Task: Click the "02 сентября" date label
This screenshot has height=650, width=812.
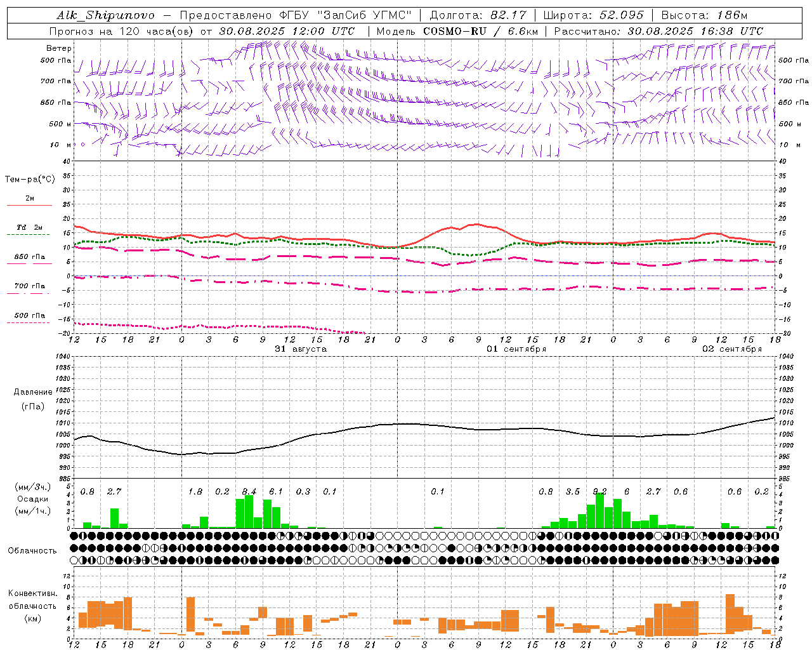Action: coord(732,349)
